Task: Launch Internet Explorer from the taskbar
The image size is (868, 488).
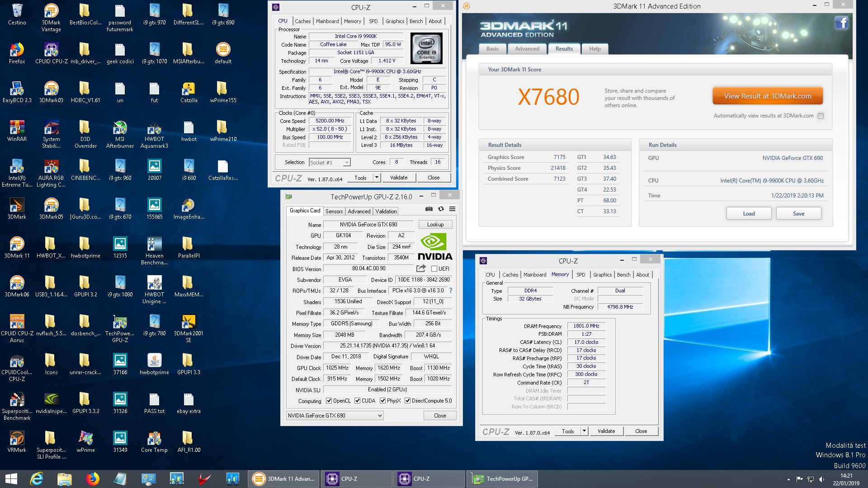Action: point(37,479)
